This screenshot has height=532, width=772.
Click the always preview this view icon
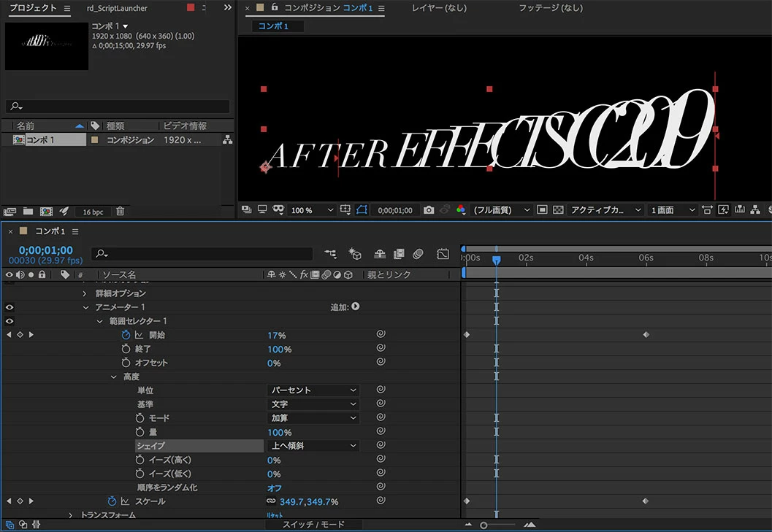pyautogui.click(x=247, y=210)
